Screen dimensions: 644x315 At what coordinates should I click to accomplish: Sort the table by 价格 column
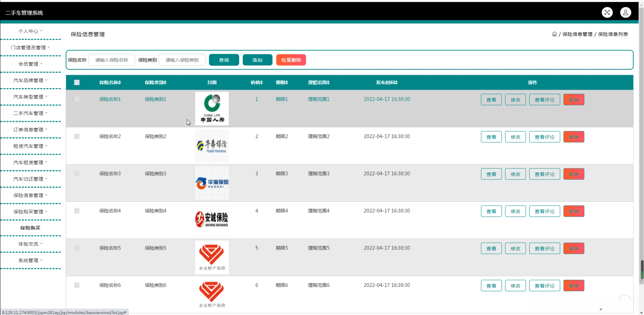tap(257, 82)
